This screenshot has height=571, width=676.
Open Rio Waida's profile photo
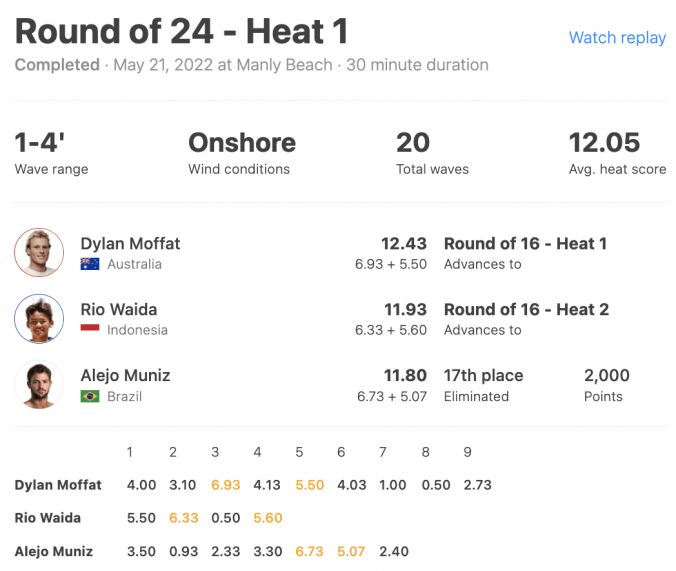[x=39, y=319]
